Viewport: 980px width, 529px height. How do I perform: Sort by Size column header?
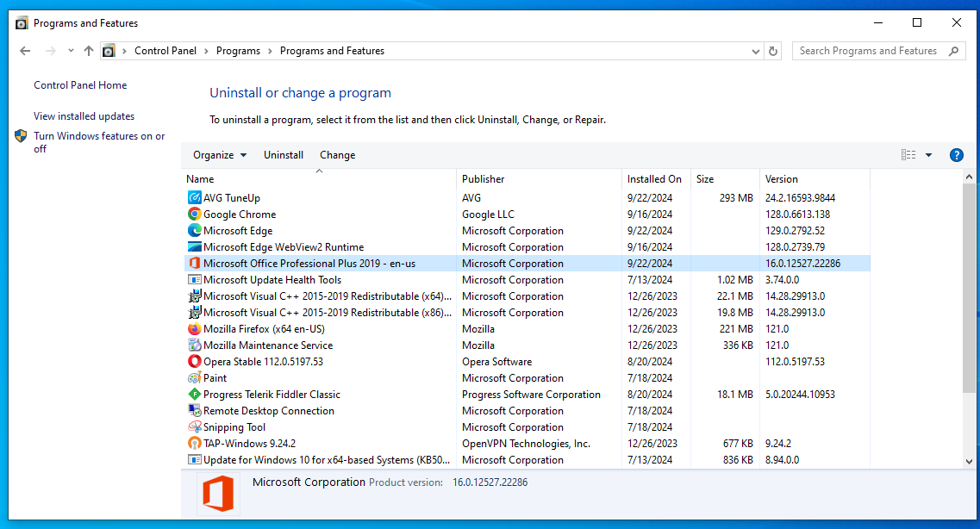pyautogui.click(x=725, y=178)
